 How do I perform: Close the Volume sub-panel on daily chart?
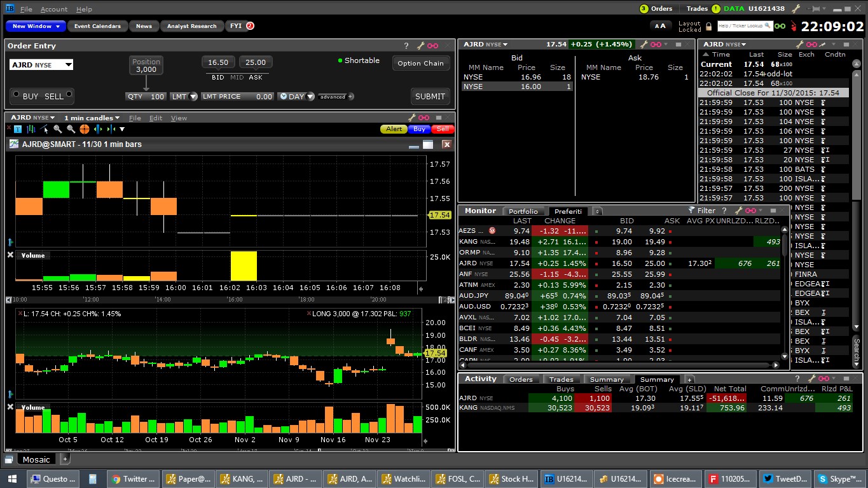click(10, 407)
